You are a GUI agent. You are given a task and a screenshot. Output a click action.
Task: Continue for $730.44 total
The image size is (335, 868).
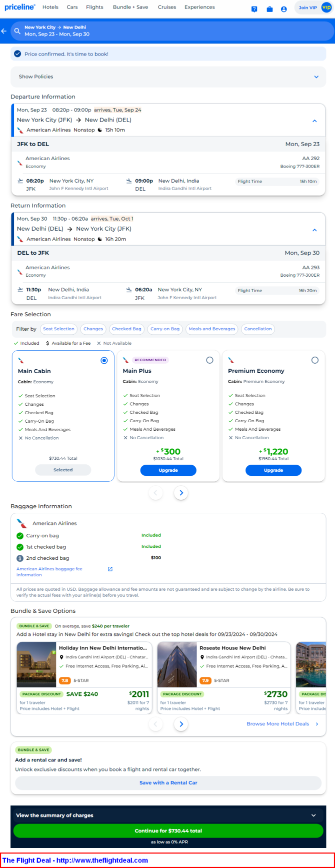[x=168, y=830]
